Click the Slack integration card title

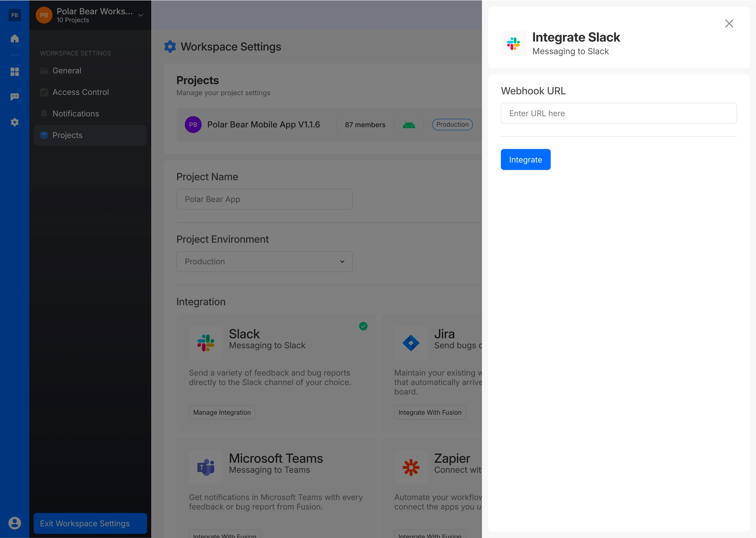(244, 334)
